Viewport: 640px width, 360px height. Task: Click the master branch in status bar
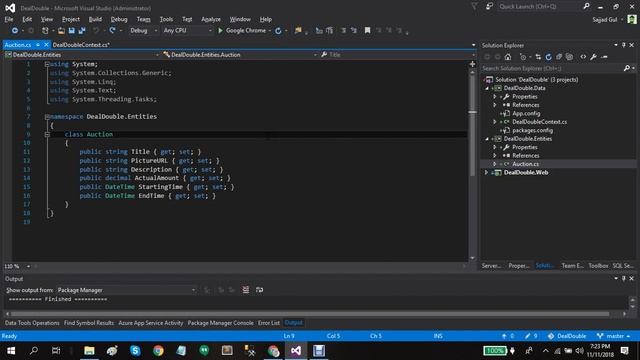[613, 336]
